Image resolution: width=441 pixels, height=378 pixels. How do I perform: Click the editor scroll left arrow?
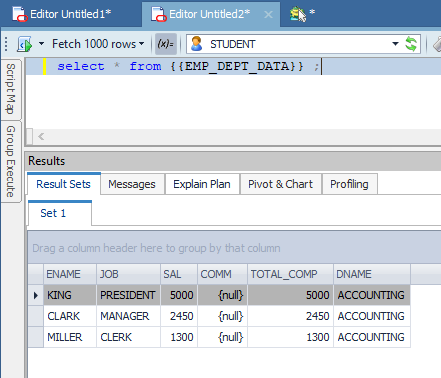coord(41,137)
